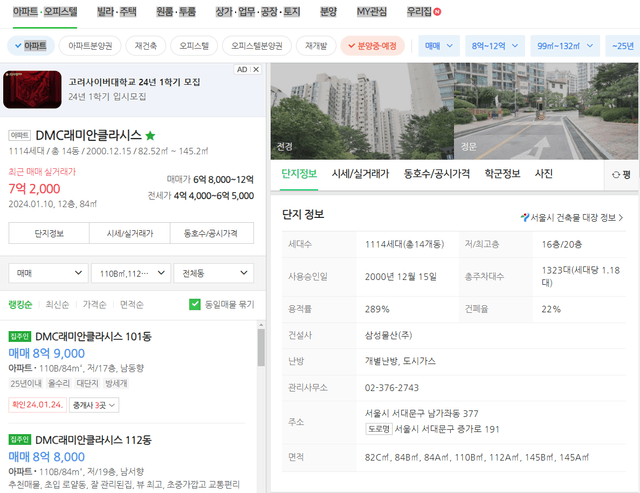
Task: Click the 단지정보 button under price summary
Action: pos(49,233)
